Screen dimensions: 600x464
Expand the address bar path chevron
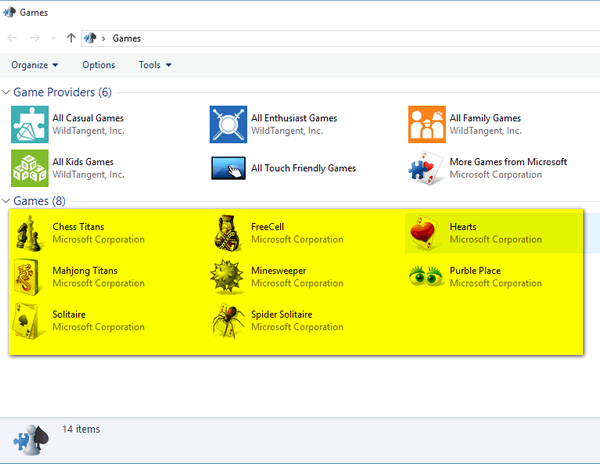pos(103,39)
